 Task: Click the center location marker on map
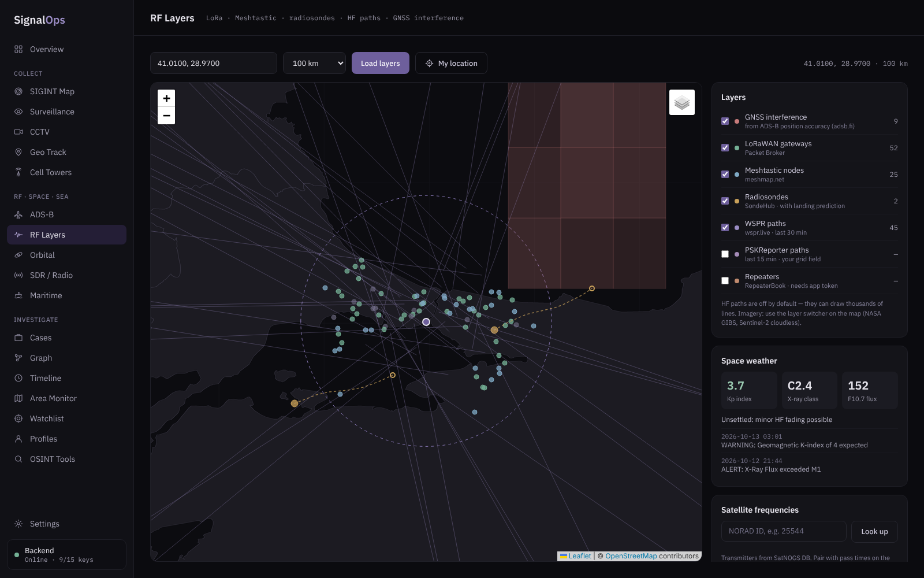pos(426,322)
